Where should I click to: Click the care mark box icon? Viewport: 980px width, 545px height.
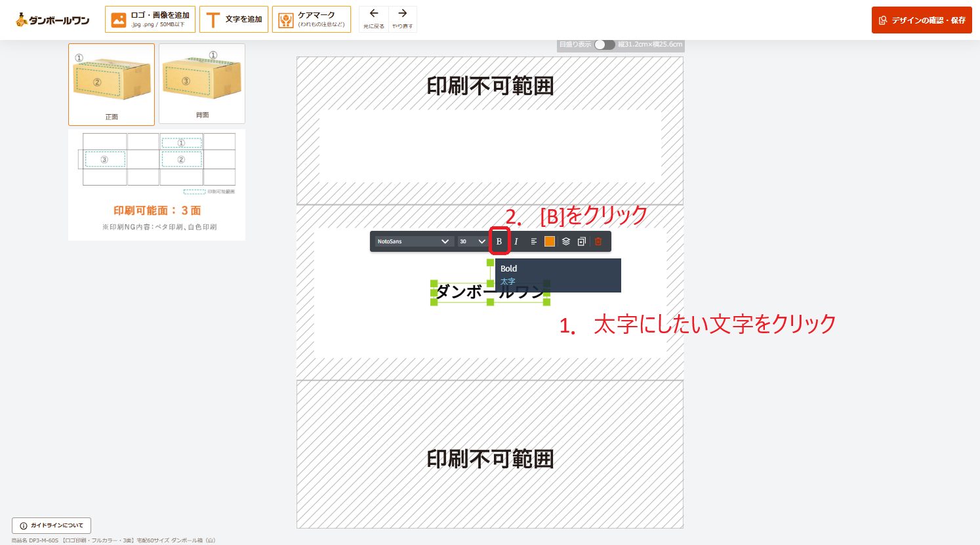(x=285, y=20)
